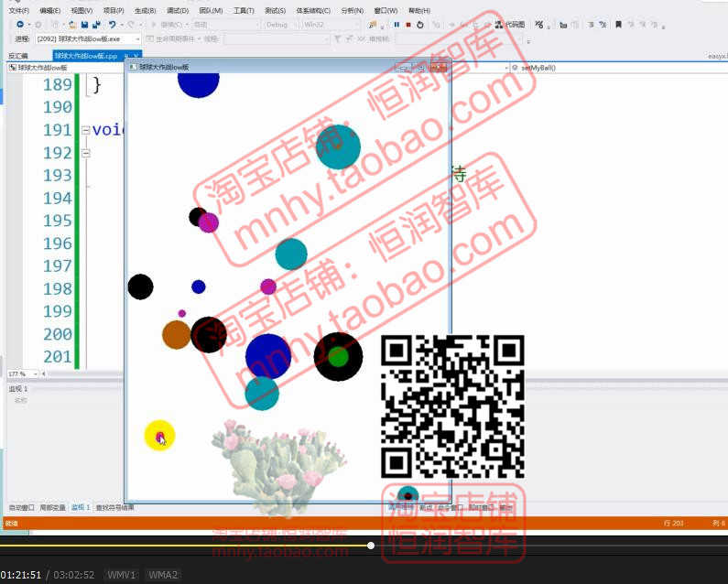728x584 pixels.
Task: Open the 项目(P) menu
Action: (x=114, y=10)
